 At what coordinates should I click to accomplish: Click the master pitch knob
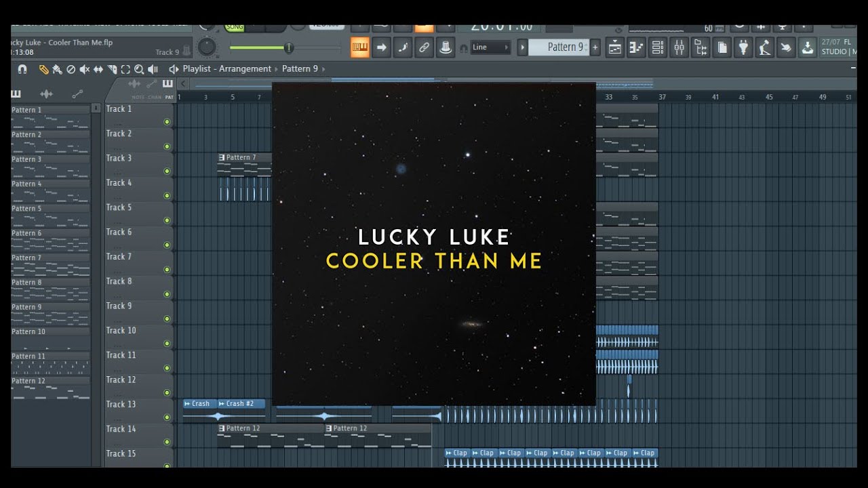207,47
